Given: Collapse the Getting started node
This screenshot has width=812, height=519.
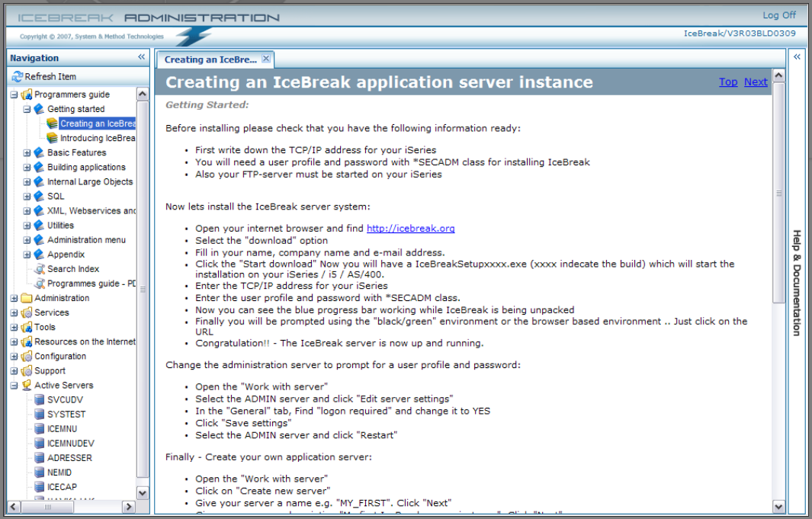Looking at the screenshot, I should coord(27,109).
